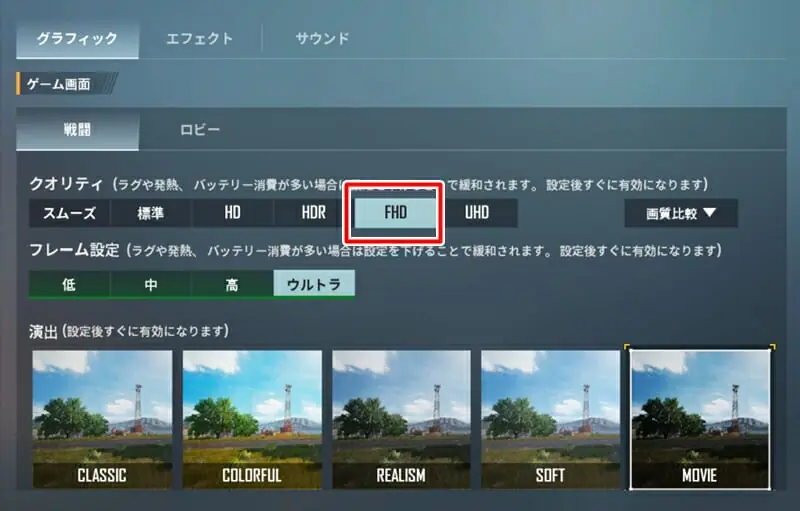Set frame rate to 中
800x511 pixels.
(x=151, y=284)
